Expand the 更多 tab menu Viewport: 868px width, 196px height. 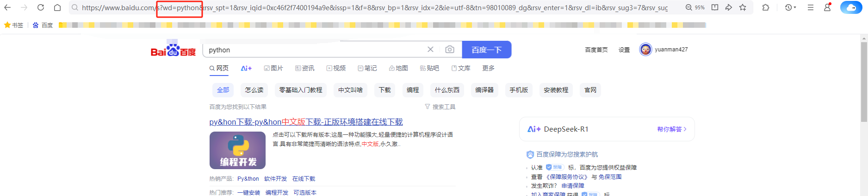click(x=488, y=68)
